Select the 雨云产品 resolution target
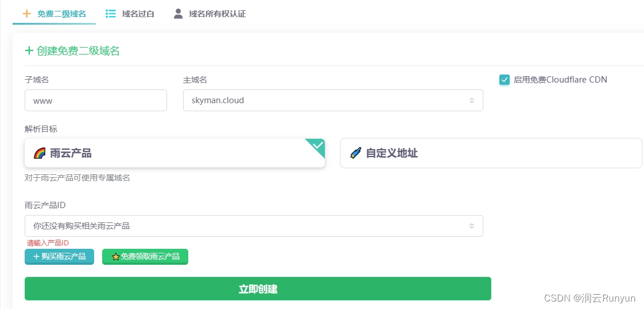The image size is (644, 309). point(175,153)
